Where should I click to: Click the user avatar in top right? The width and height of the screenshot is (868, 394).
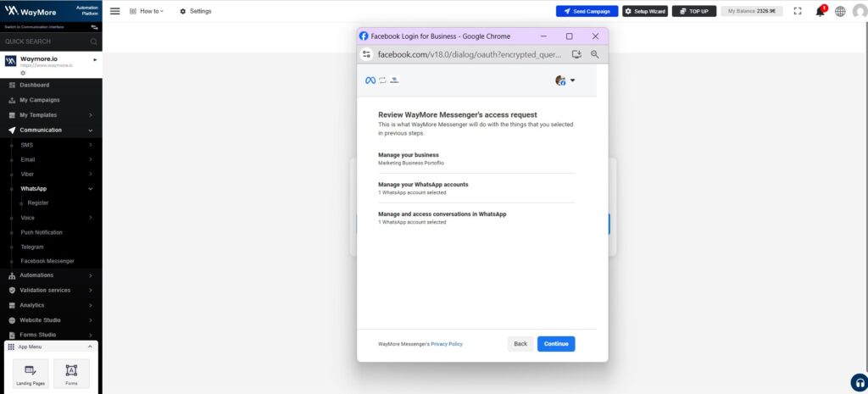point(860,11)
